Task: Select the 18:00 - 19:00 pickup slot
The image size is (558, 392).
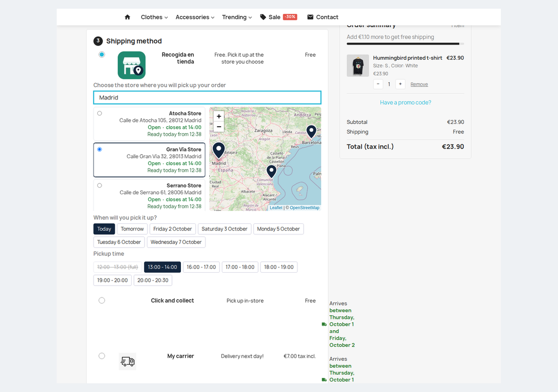Action: click(x=279, y=267)
